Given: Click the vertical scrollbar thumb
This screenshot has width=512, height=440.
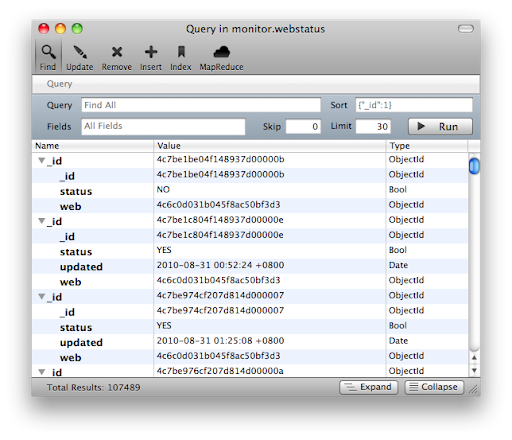Looking at the screenshot, I should [474, 166].
